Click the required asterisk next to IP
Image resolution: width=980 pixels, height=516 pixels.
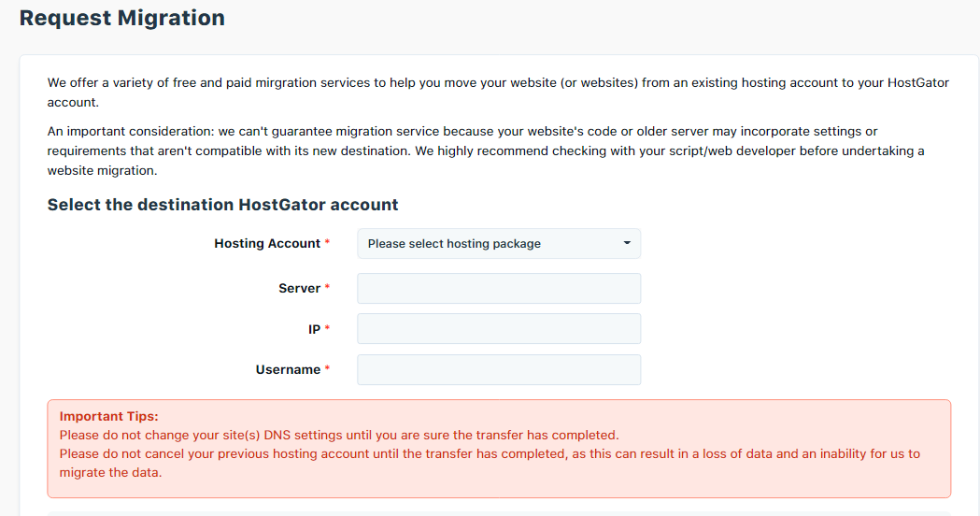pos(327,328)
